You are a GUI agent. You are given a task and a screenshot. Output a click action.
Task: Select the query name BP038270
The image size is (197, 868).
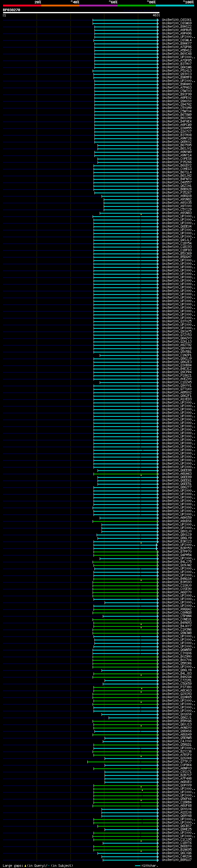point(11,10)
